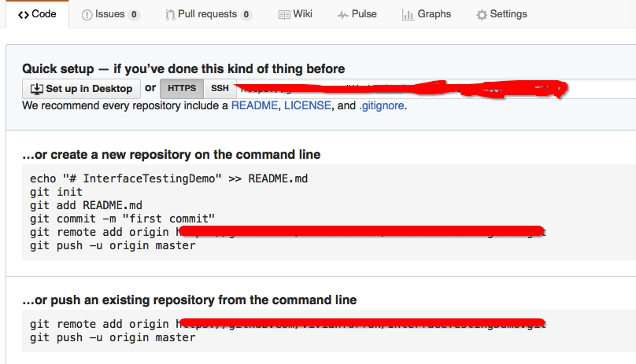Click the create new repository heading
636x364 pixels.
tap(171, 154)
